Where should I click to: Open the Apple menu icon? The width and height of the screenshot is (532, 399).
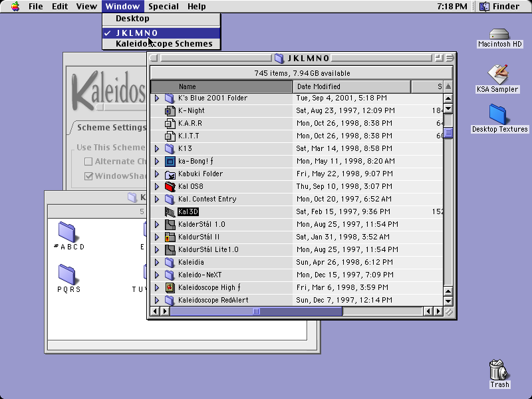15,6
